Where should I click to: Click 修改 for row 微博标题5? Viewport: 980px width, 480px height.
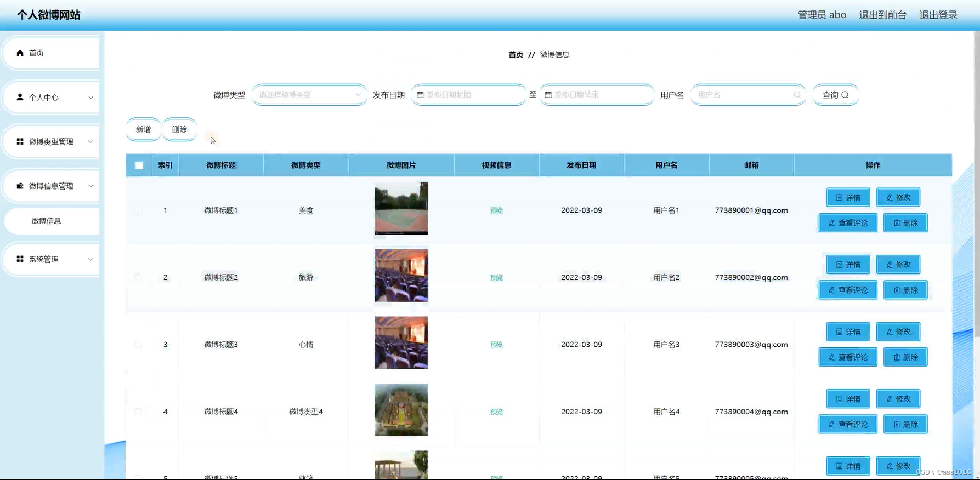tap(898, 466)
